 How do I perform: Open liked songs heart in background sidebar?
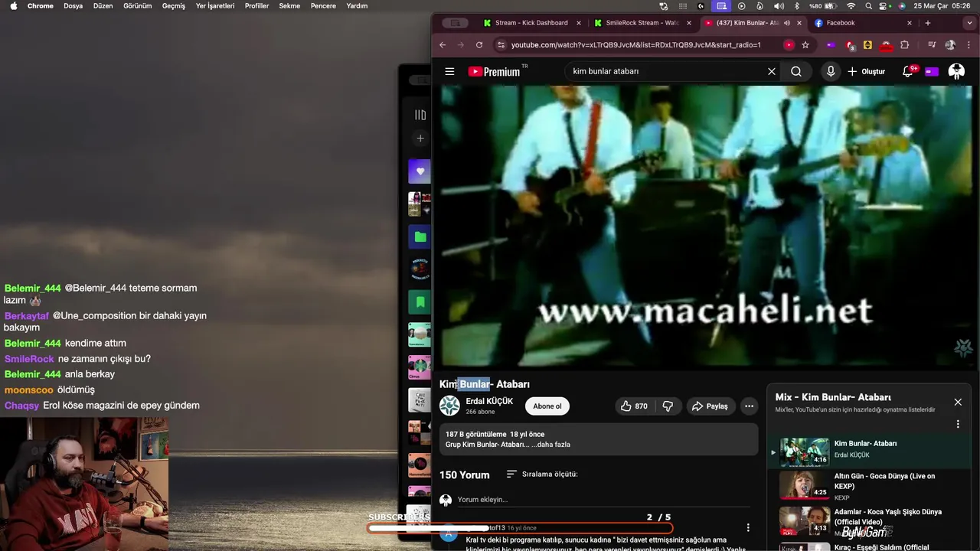[420, 171]
